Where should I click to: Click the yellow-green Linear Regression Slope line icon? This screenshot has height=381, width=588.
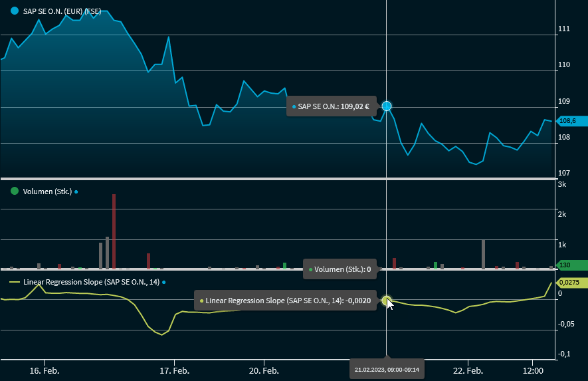(x=15, y=282)
